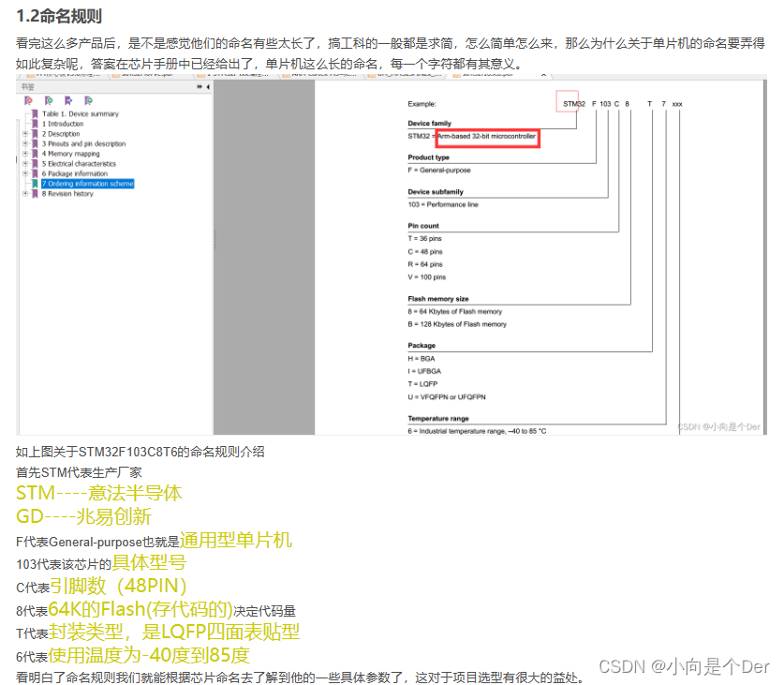Viewport: 784px width, 685px height.
Task: Expand the '4 Memory mapping' bookmark node
Action: tap(25, 154)
